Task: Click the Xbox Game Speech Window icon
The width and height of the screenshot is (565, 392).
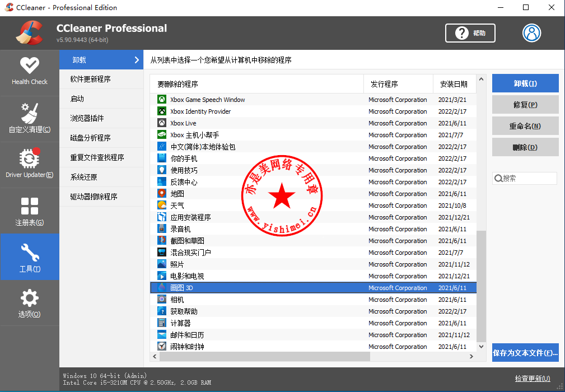Action: point(162,100)
